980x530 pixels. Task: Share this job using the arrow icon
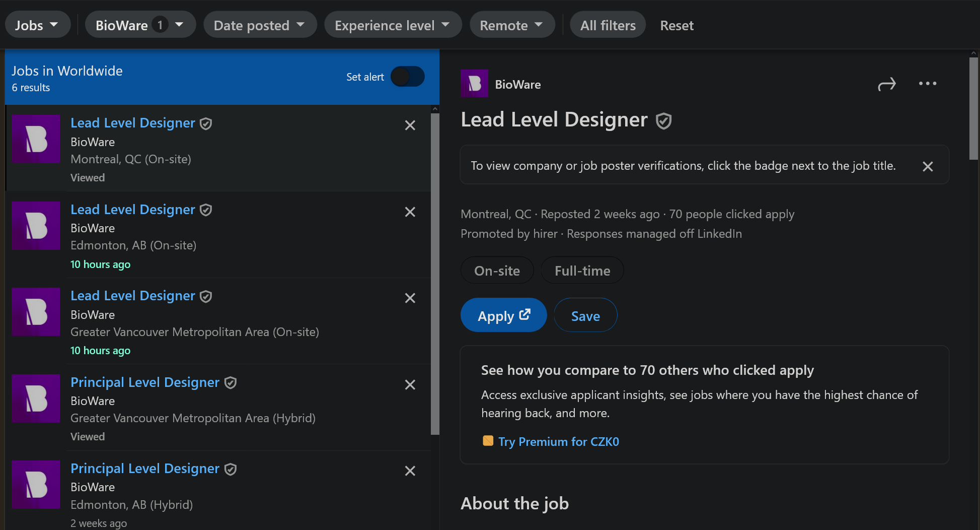pos(886,84)
